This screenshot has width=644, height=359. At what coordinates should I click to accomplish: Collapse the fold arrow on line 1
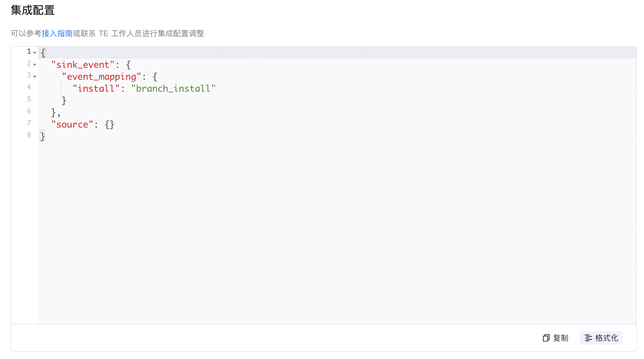tap(35, 53)
